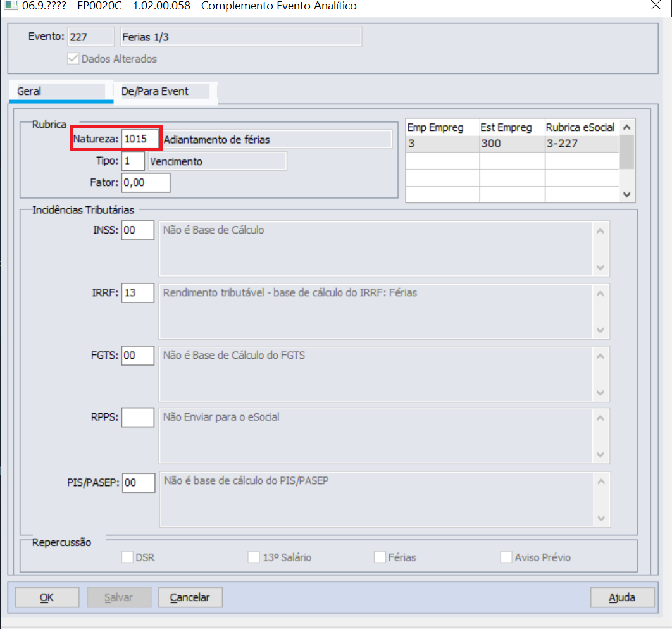Click the Salvar button
Image resolution: width=672 pixels, height=629 pixels.
pyautogui.click(x=119, y=597)
